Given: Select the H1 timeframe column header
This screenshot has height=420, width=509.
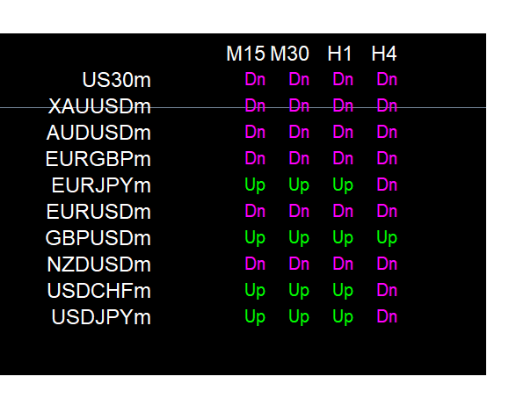Looking at the screenshot, I should click(340, 54).
